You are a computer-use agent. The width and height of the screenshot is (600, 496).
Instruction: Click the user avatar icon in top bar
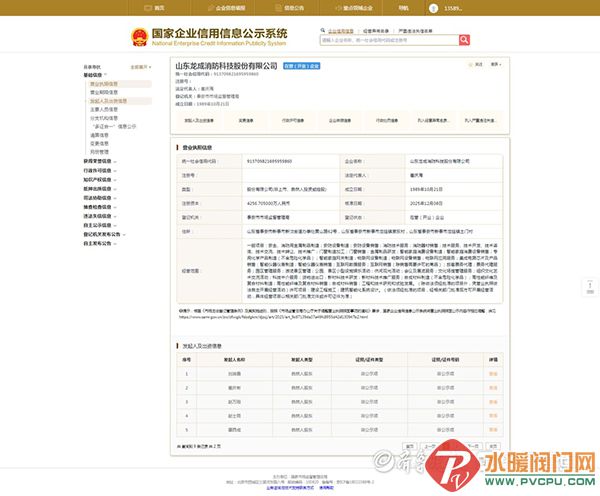coord(433,8)
